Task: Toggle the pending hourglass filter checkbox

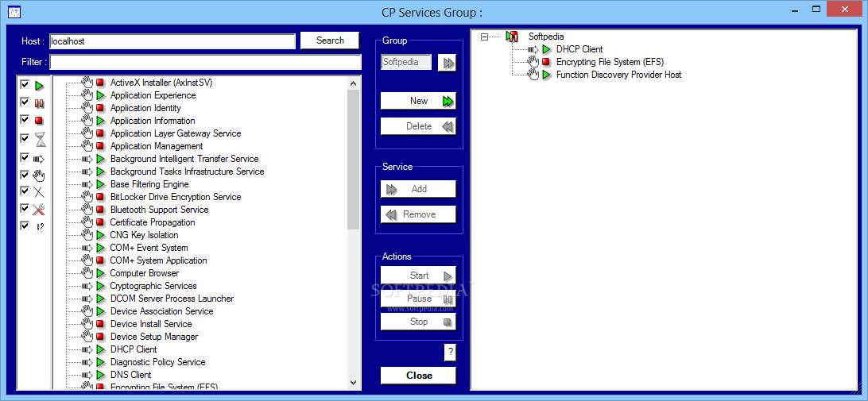Action: pyautogui.click(x=25, y=137)
